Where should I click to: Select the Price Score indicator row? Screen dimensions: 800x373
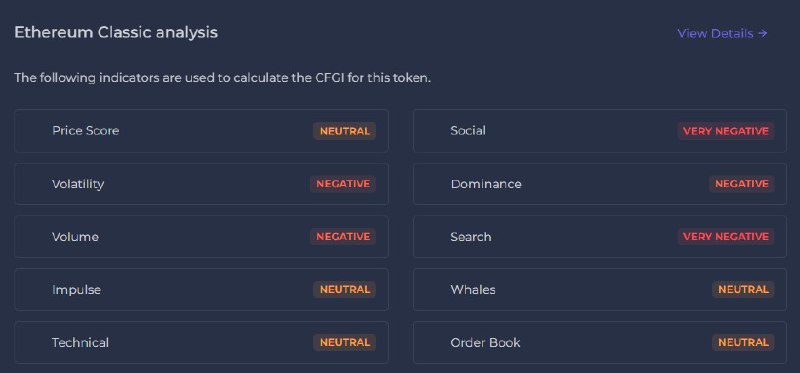(202, 131)
